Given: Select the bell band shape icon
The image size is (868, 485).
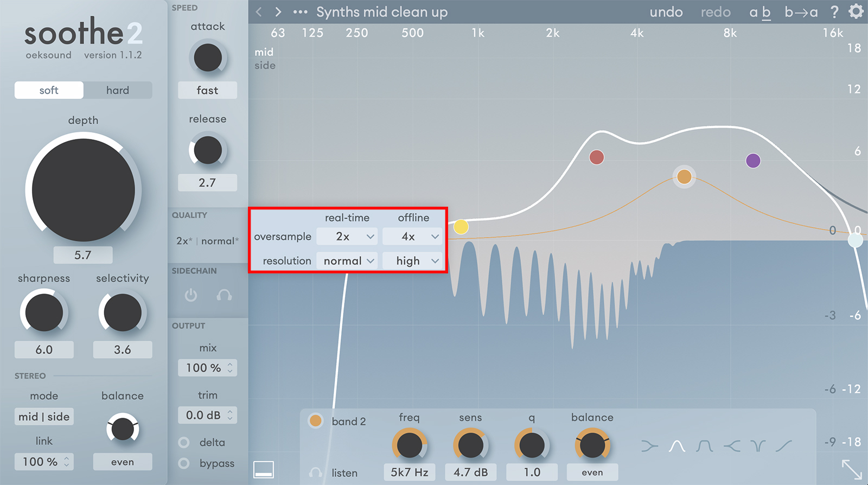Looking at the screenshot, I should pos(677,446).
